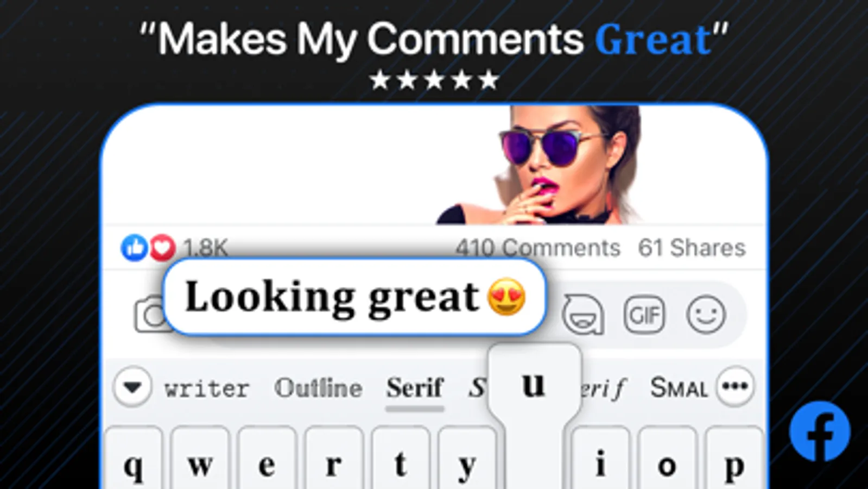868x489 pixels.
Task: Tap the y key
Action: click(x=467, y=459)
